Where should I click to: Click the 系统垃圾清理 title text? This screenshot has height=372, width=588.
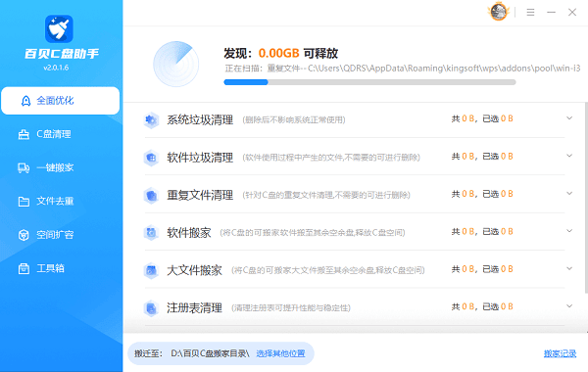(200, 120)
